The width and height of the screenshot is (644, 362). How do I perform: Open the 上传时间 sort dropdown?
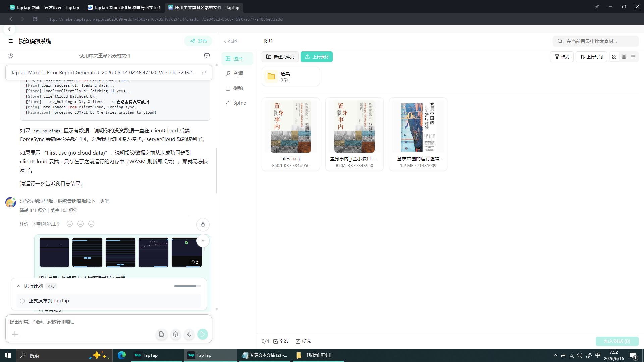pyautogui.click(x=591, y=57)
